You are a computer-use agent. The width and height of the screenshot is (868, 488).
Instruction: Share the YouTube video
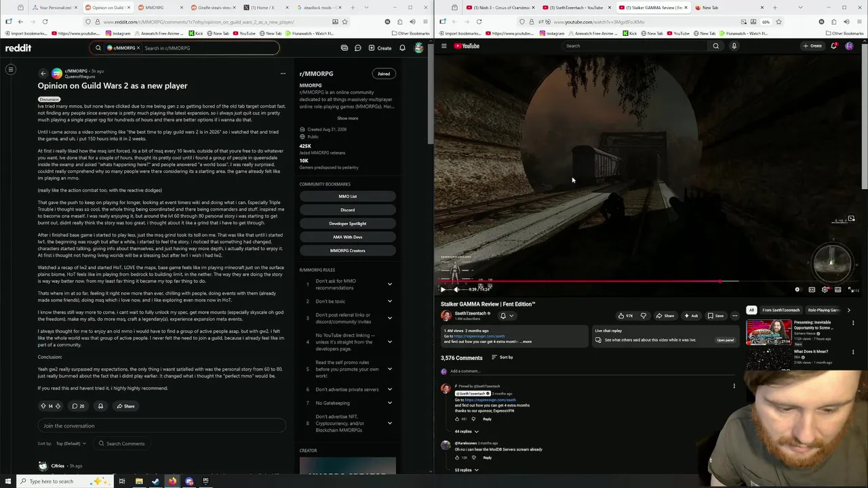click(x=665, y=316)
